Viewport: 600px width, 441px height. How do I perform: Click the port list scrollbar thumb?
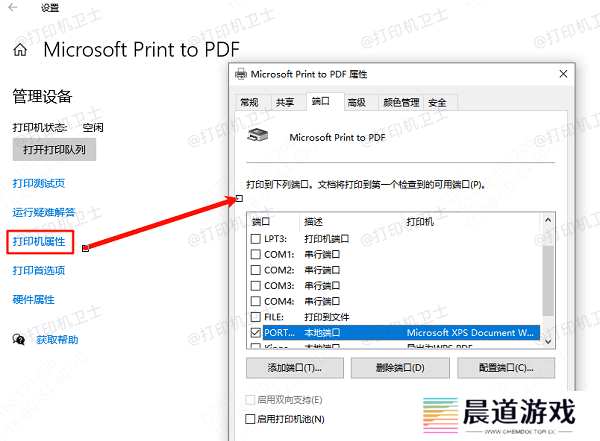click(x=548, y=281)
